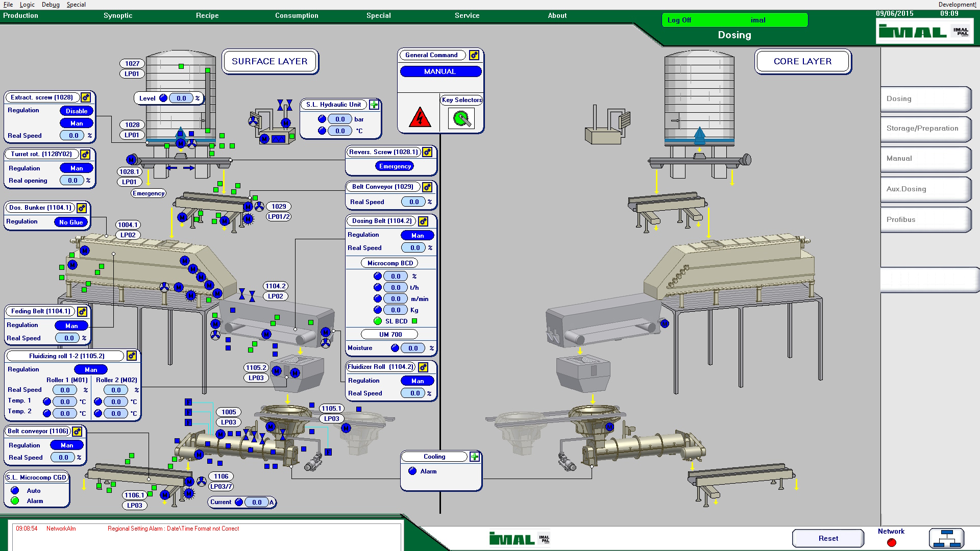Screen dimensions: 980x551
Task: Open Fluidizing roll 1-2 (1105.2) settings icon
Action: click(132, 356)
